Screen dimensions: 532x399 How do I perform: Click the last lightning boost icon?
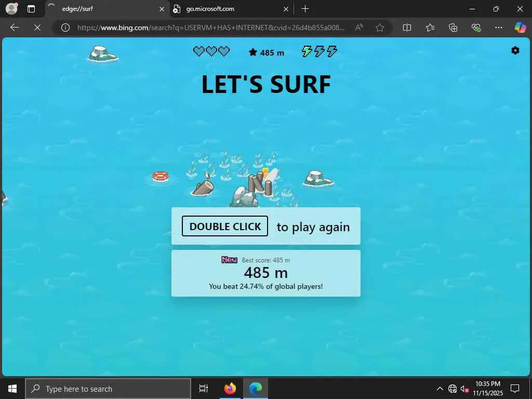332,51
